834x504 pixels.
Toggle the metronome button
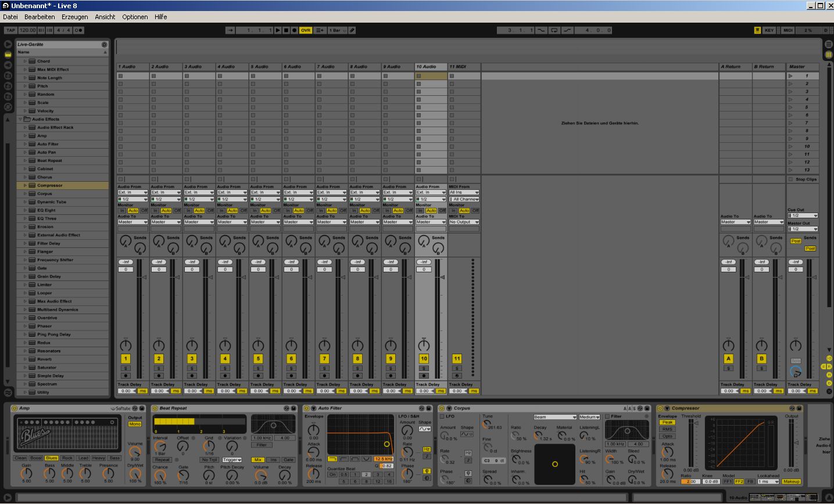click(78, 30)
